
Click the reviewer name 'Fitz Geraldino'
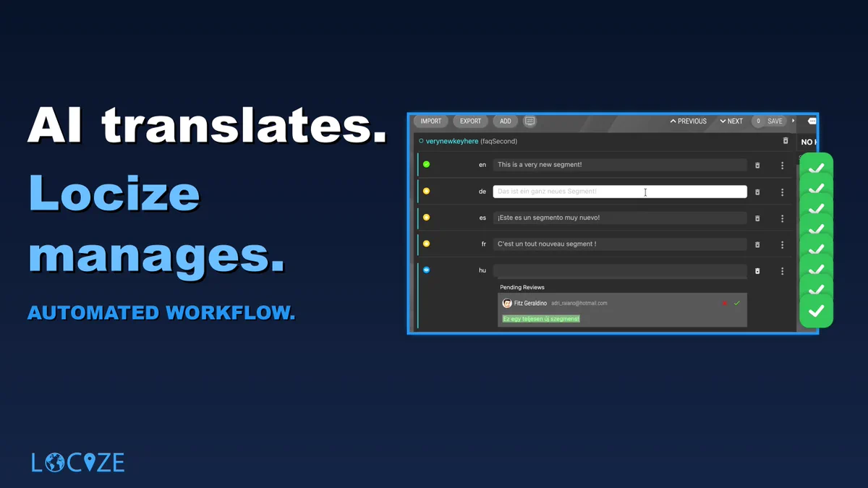pos(530,303)
